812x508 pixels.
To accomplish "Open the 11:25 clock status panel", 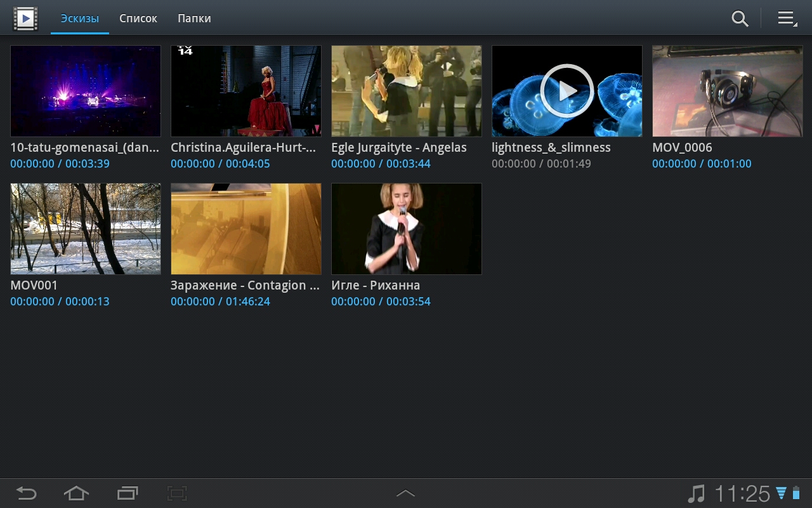I will point(742,493).
